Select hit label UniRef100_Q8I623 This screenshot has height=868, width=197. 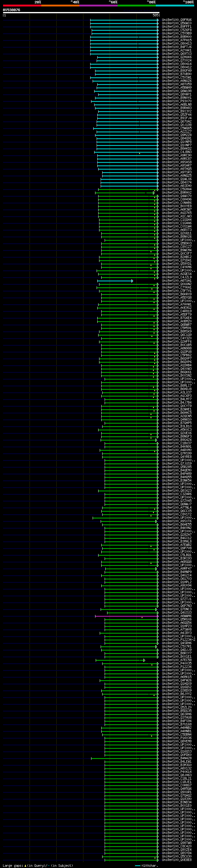176,491
